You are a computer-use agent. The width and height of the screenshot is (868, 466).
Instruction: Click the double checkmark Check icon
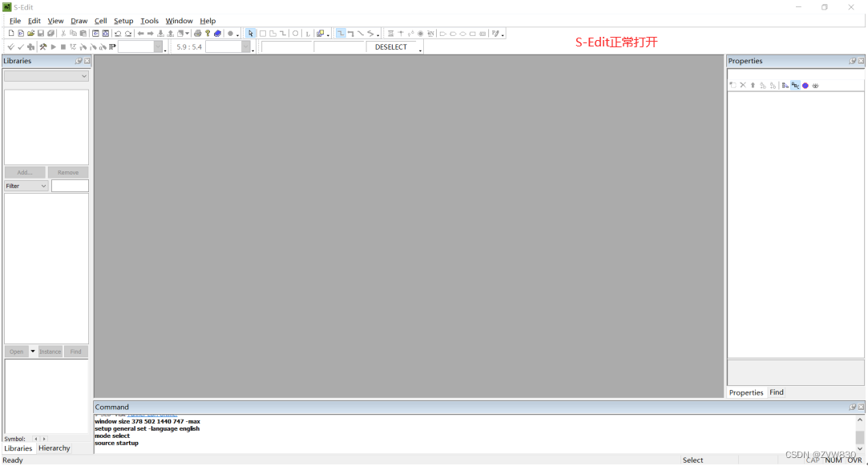pos(10,47)
